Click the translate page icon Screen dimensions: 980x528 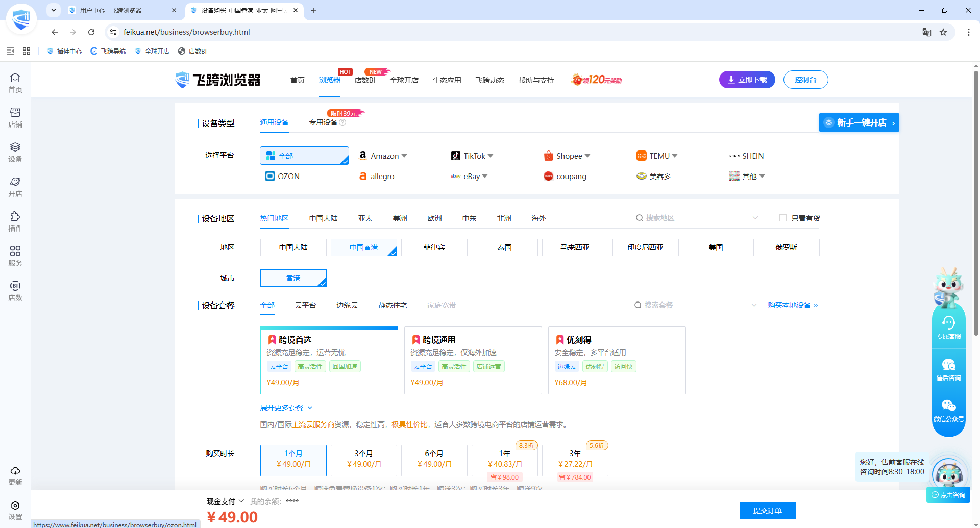coord(927,32)
